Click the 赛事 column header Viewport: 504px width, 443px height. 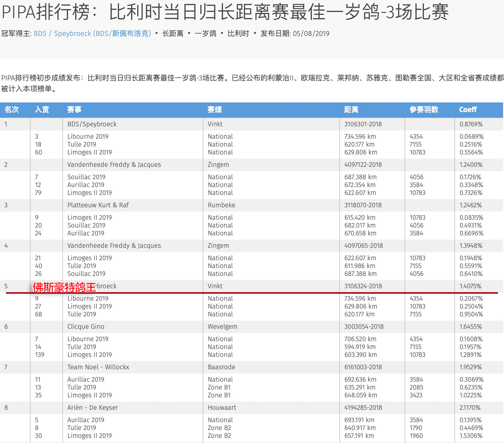coord(74,110)
